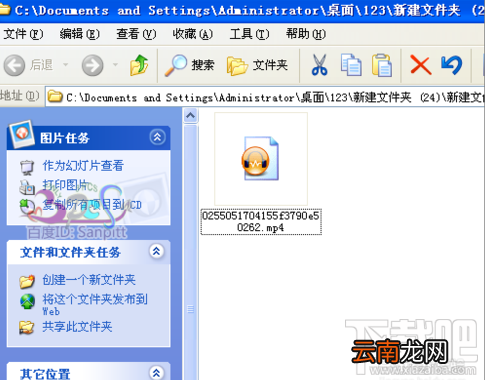Go up one folder level icon
Image resolution: width=485 pixels, height=380 pixels.
tap(139, 65)
